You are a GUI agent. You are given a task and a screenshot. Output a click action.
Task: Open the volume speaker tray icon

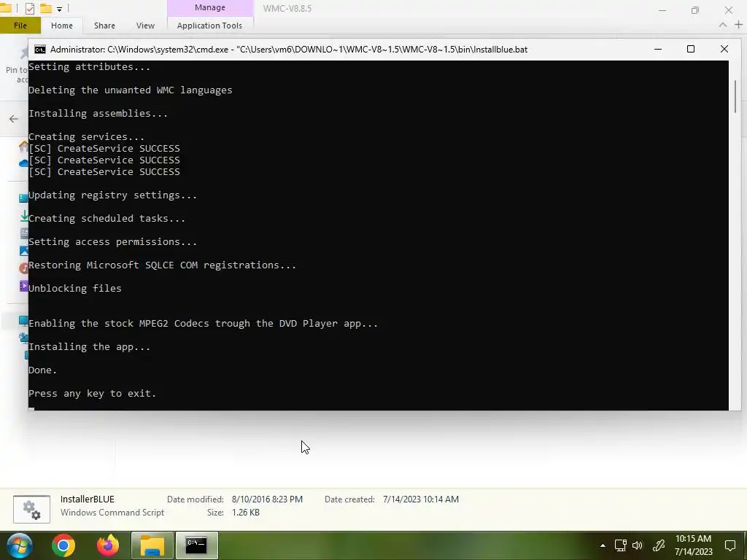[x=638, y=545]
